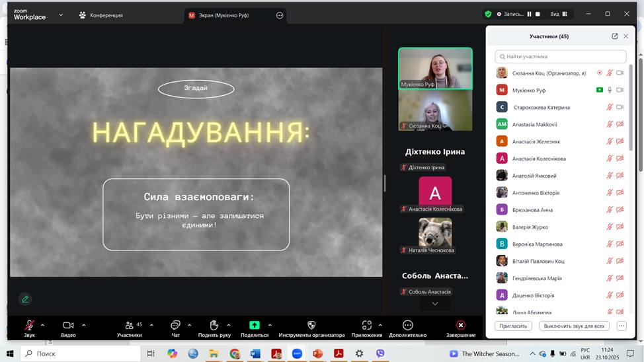Pause the recording in top bar
This screenshot has width=644, height=362.
tap(529, 14)
